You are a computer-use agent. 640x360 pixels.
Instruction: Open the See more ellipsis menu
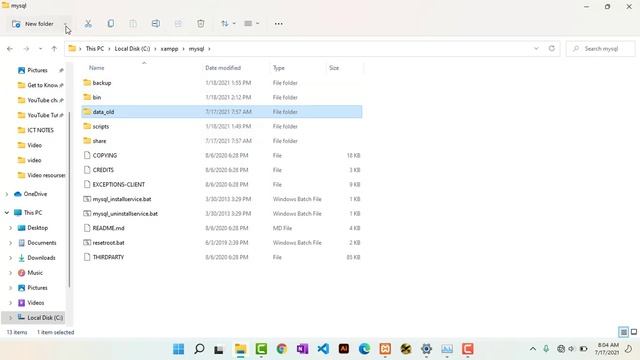tap(278, 24)
